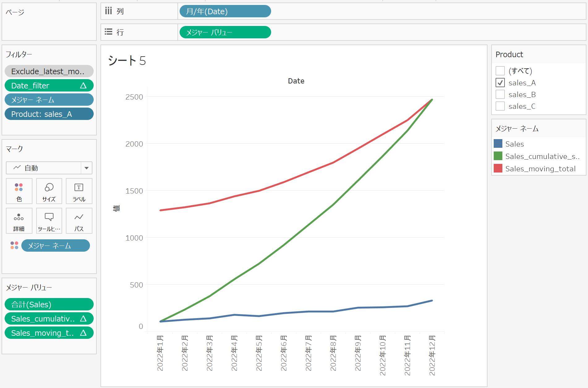Click the Δ icon on Date_filter pill

point(84,85)
